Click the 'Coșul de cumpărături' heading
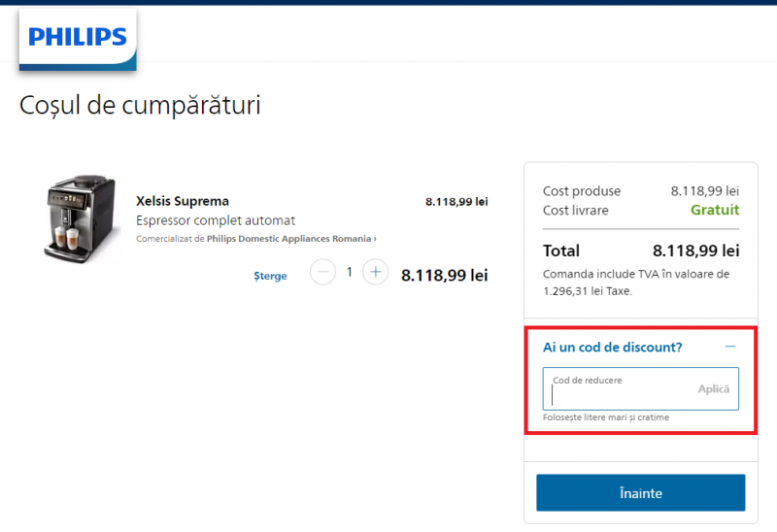 point(140,106)
